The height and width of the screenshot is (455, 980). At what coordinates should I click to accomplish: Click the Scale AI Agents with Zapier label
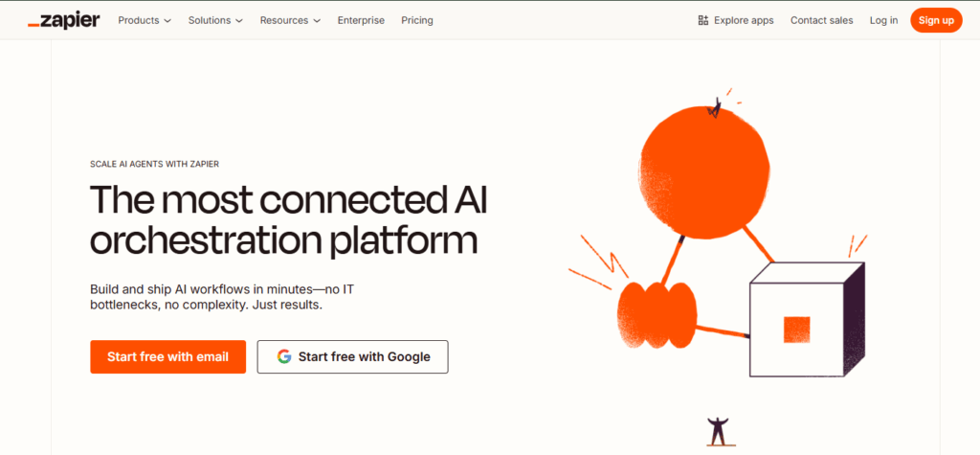pos(155,164)
